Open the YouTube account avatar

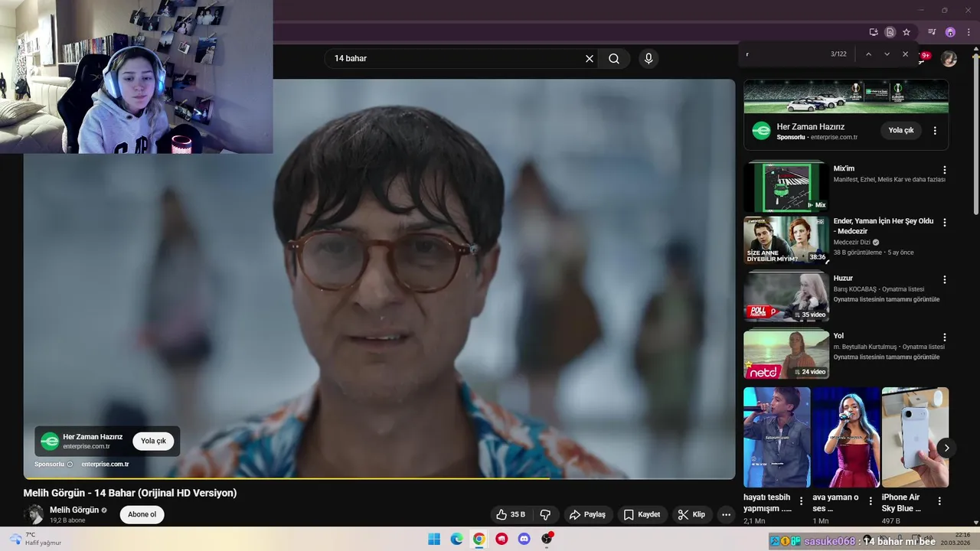(x=949, y=59)
